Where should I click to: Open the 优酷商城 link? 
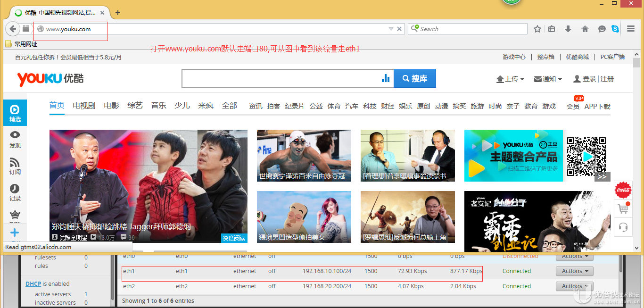[x=578, y=57]
